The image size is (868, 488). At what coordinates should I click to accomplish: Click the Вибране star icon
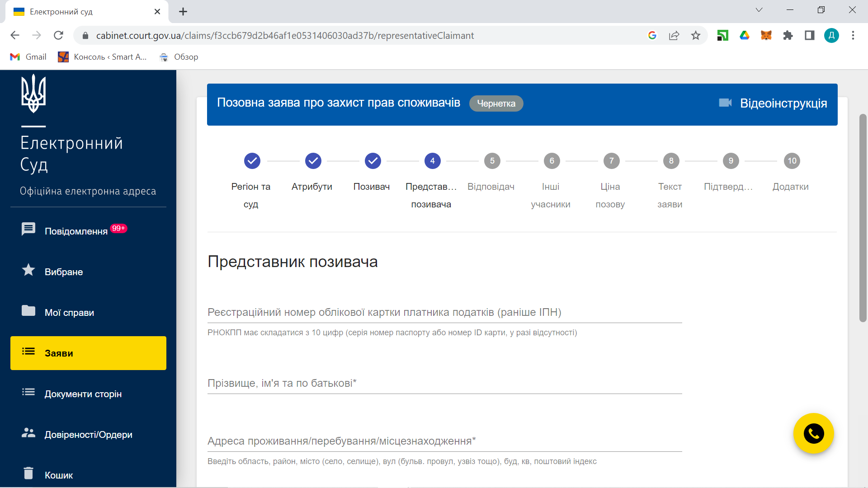click(28, 270)
